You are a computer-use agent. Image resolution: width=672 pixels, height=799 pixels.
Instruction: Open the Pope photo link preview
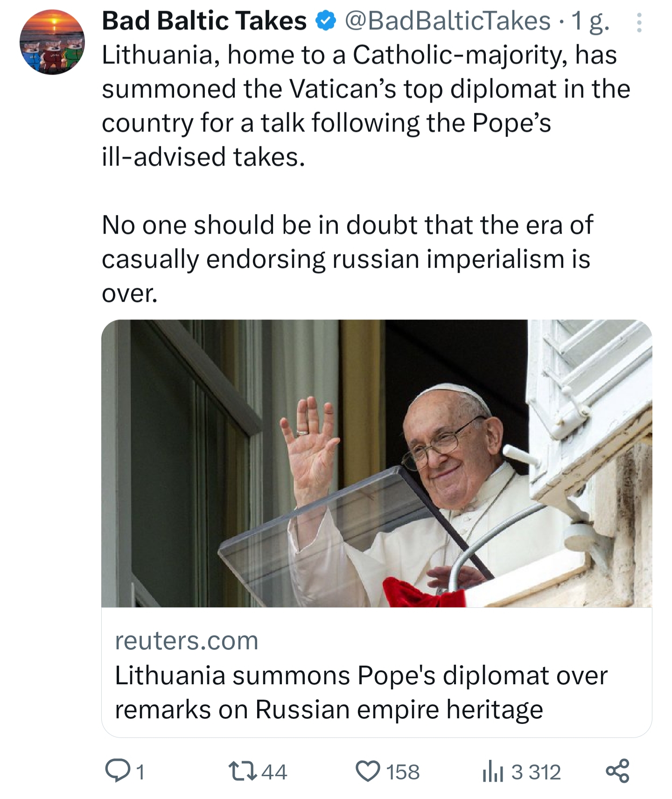point(377,463)
